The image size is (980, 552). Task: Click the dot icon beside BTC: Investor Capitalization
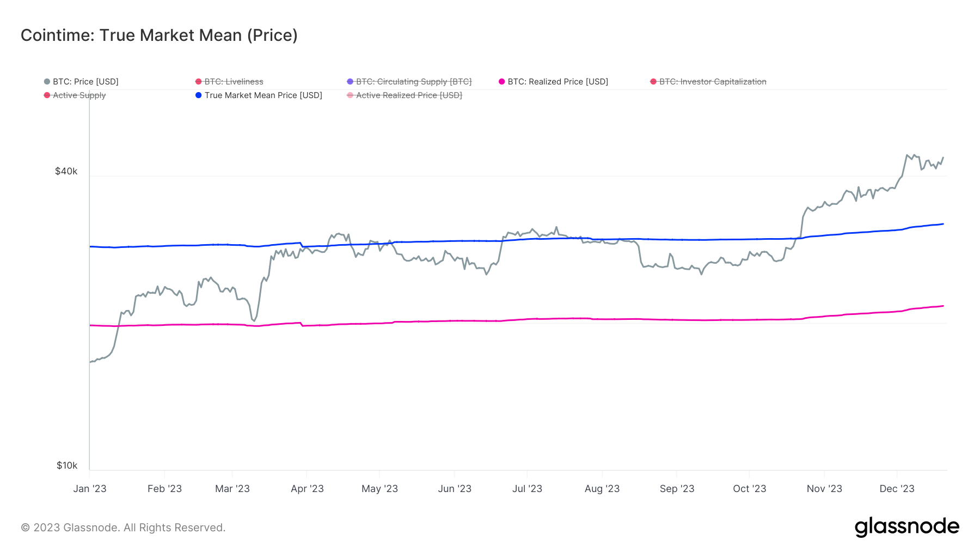point(652,81)
